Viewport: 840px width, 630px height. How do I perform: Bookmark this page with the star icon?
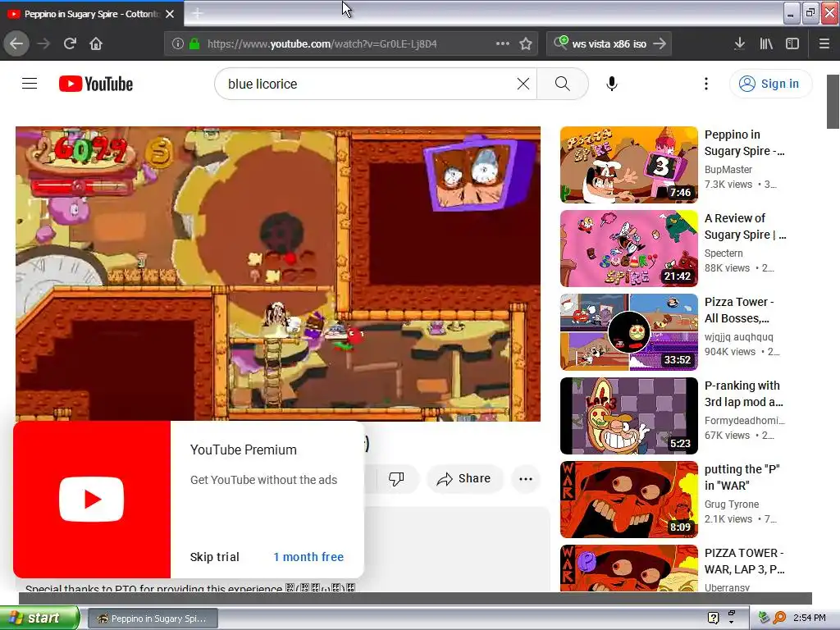click(x=526, y=43)
